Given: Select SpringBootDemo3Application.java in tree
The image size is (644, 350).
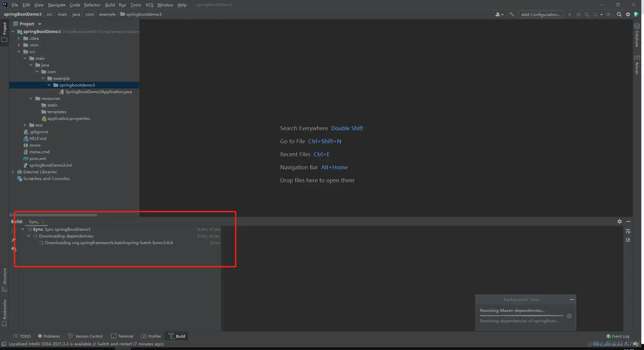Looking at the screenshot, I should pos(99,92).
